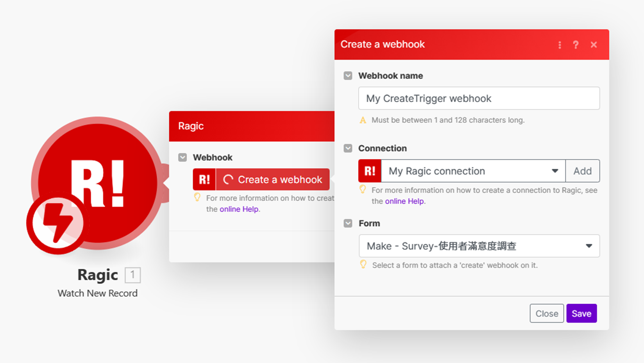Save the webhook settings

(x=581, y=313)
